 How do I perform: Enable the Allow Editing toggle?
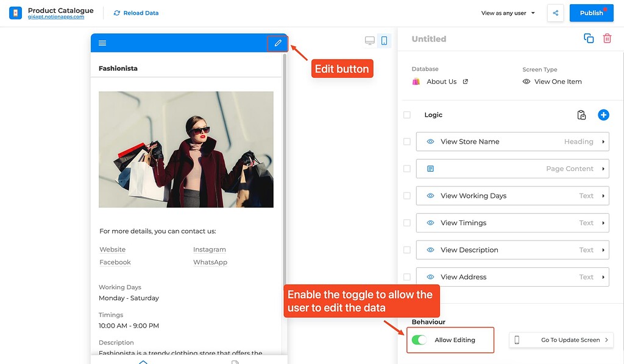pos(420,340)
